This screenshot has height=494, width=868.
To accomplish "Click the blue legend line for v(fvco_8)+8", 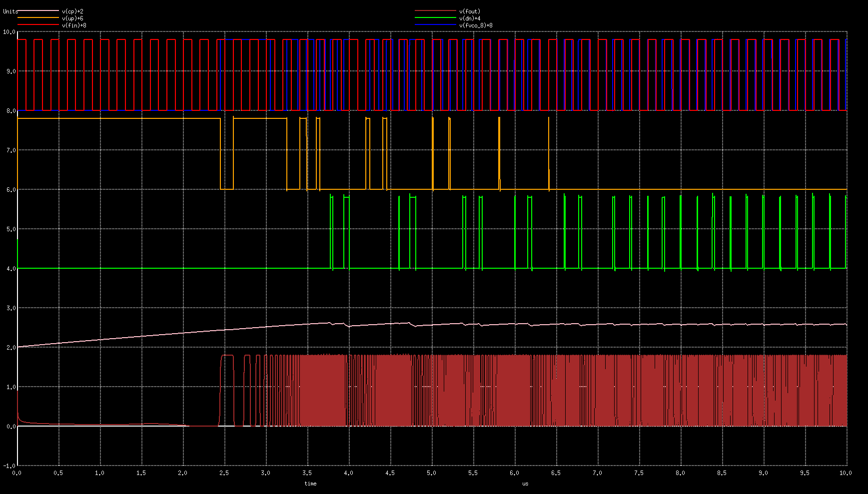I will (435, 25).
